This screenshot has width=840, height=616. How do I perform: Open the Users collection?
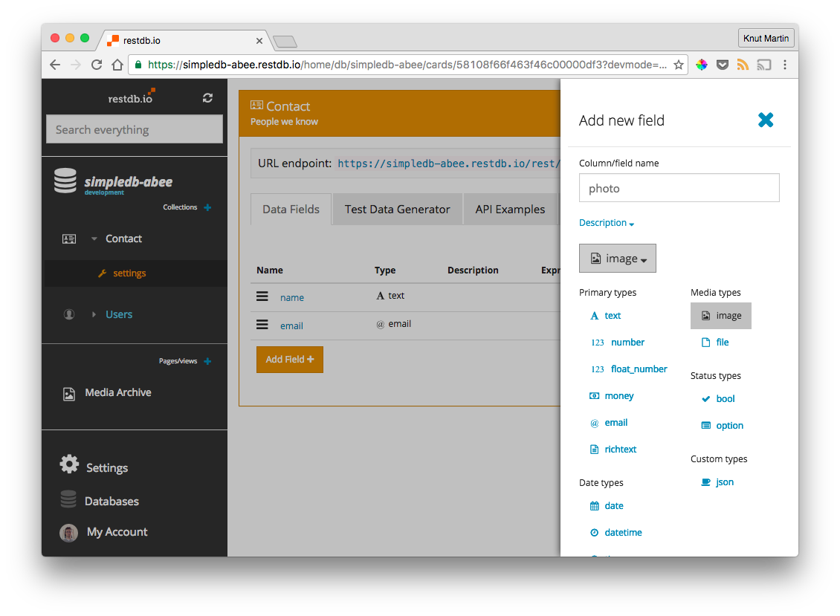tap(119, 314)
